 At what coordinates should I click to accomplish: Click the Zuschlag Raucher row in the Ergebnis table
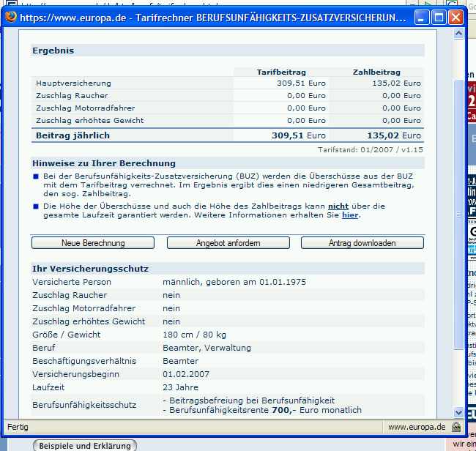[228, 96]
